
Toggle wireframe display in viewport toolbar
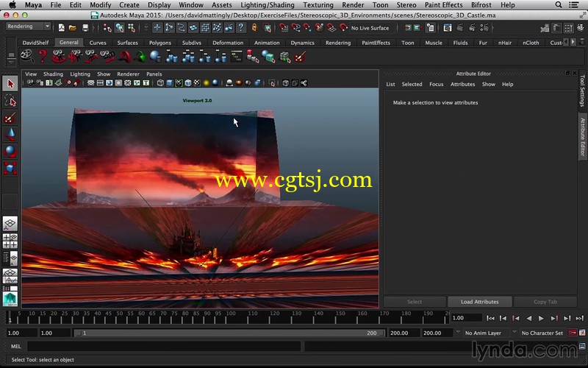click(160, 83)
